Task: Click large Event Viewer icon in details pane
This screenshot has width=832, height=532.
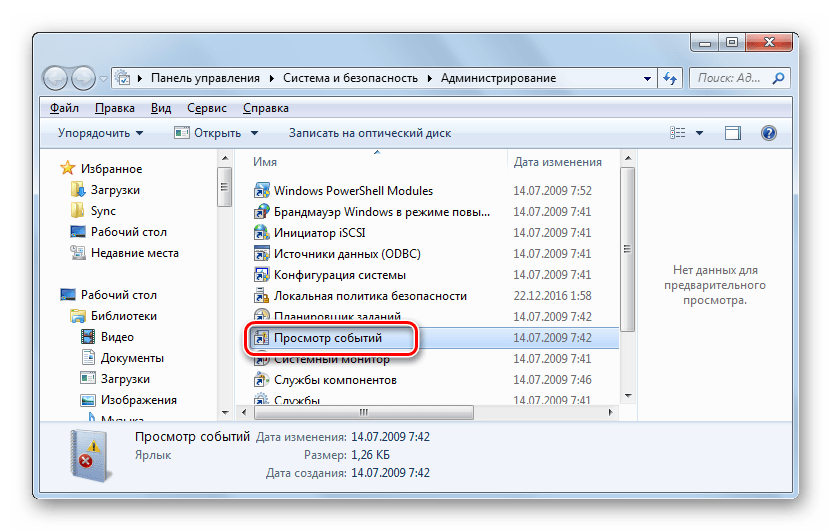Action: point(90,456)
